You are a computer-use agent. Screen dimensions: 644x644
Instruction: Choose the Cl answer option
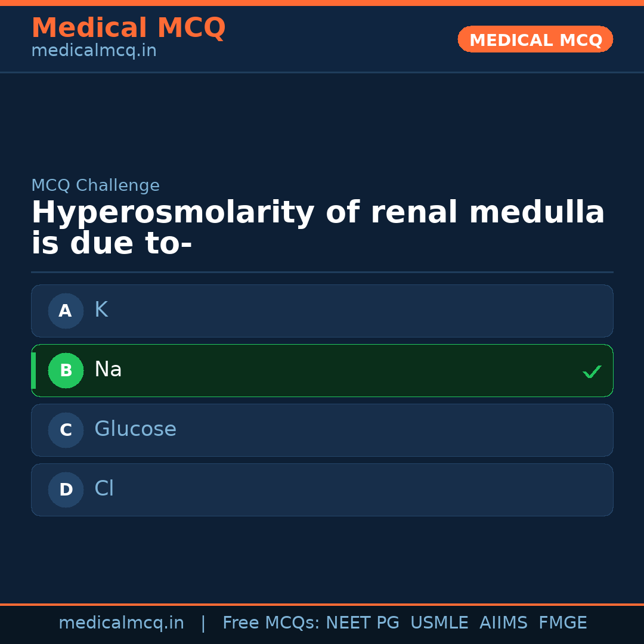point(322,490)
